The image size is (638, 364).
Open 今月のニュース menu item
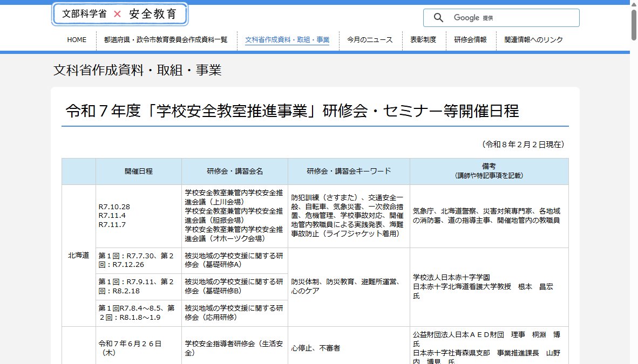(x=370, y=40)
